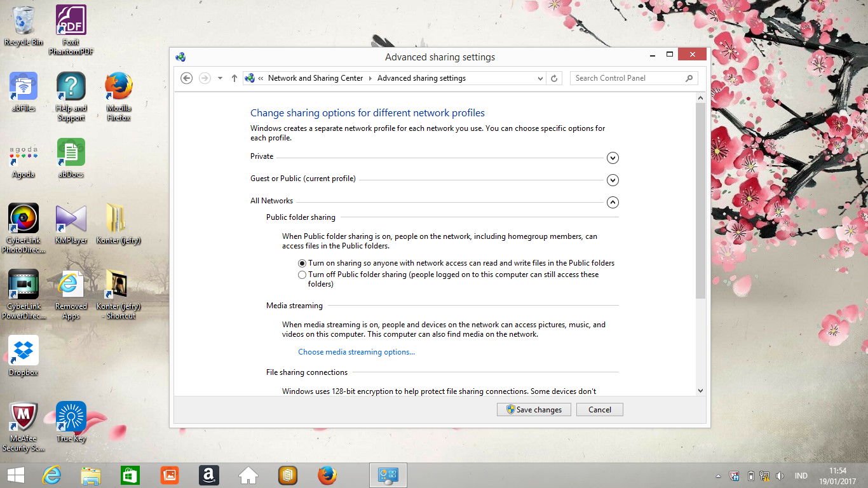Select Turn off Public folder sharing
Image resolution: width=868 pixels, height=488 pixels.
302,275
